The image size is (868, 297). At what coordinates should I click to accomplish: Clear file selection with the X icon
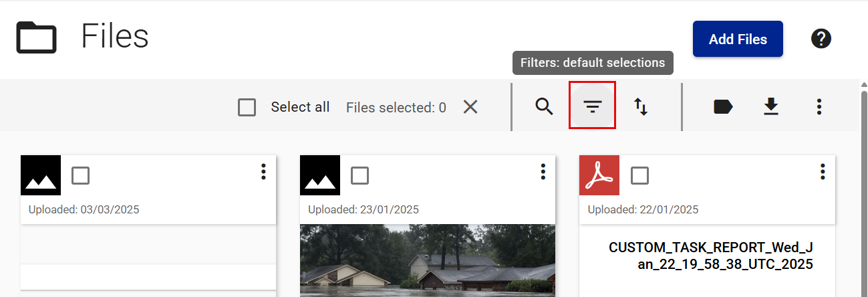[x=470, y=106]
